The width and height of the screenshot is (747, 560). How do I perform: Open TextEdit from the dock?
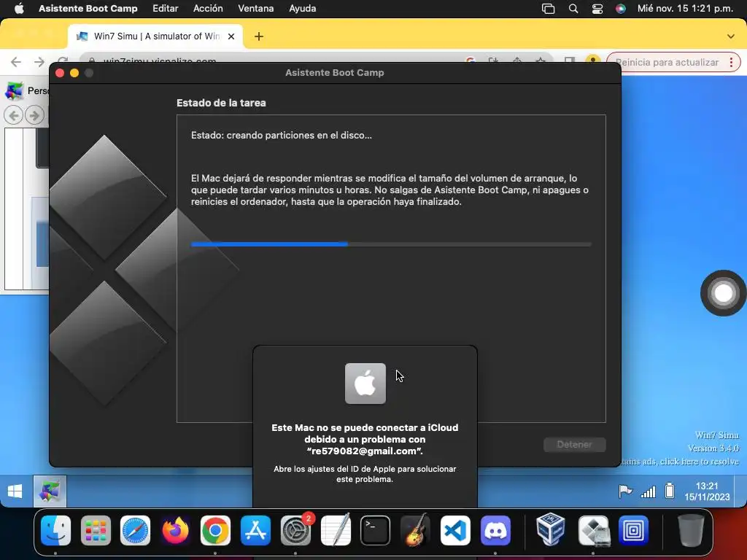[x=336, y=530]
